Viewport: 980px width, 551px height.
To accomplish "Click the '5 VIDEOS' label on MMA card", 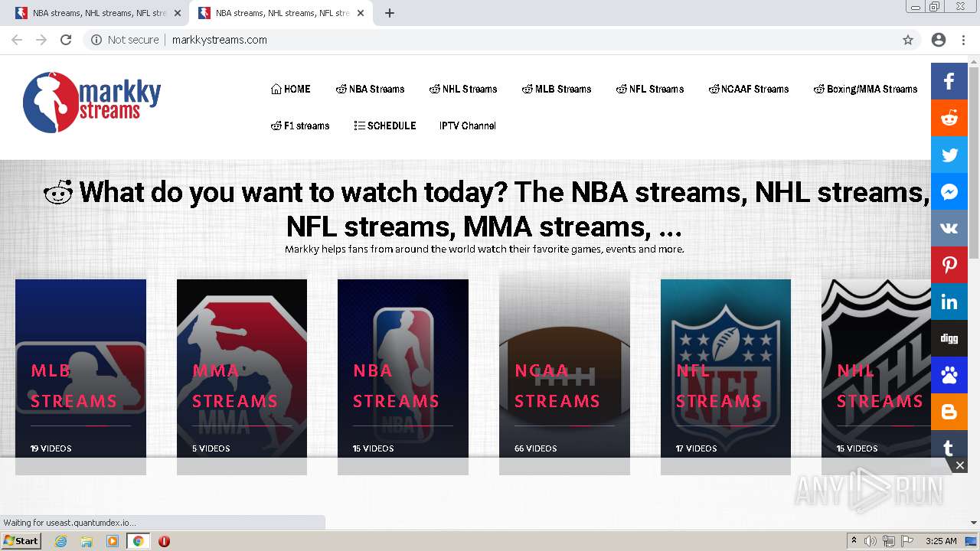I will pyautogui.click(x=211, y=448).
